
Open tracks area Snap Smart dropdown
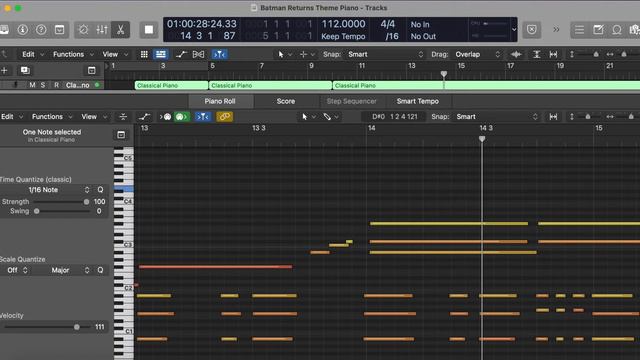[385, 54]
